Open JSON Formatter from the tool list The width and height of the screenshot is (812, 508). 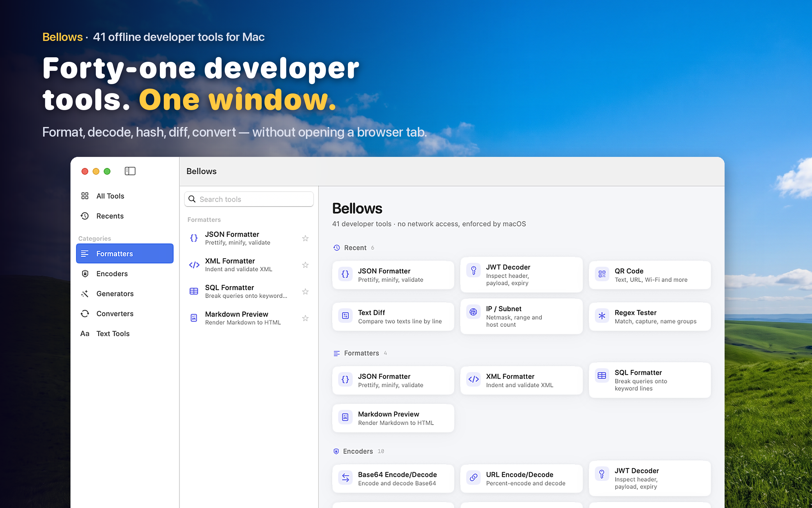(249, 238)
